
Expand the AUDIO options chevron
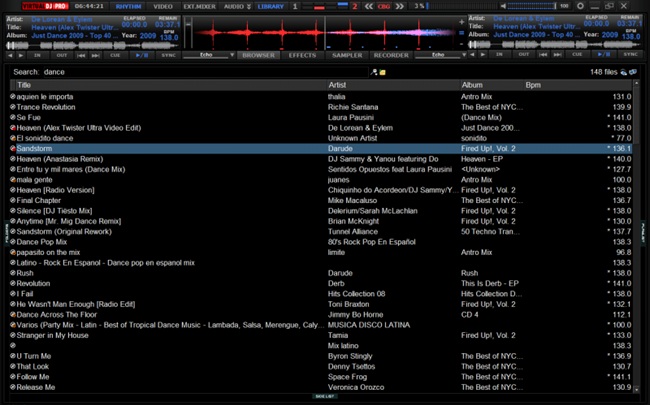click(x=249, y=6)
